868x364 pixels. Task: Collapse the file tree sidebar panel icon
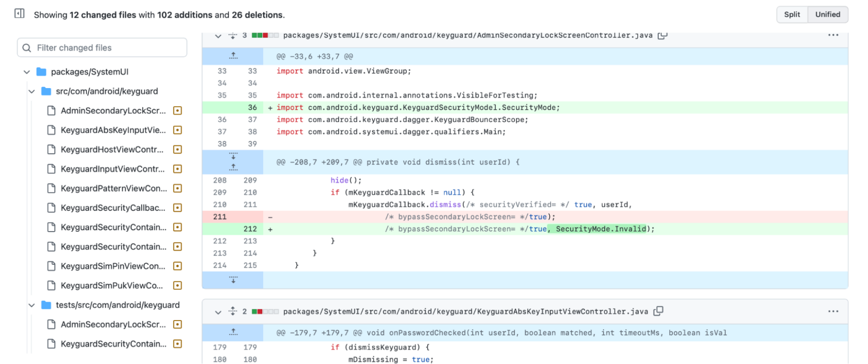coord(19,14)
